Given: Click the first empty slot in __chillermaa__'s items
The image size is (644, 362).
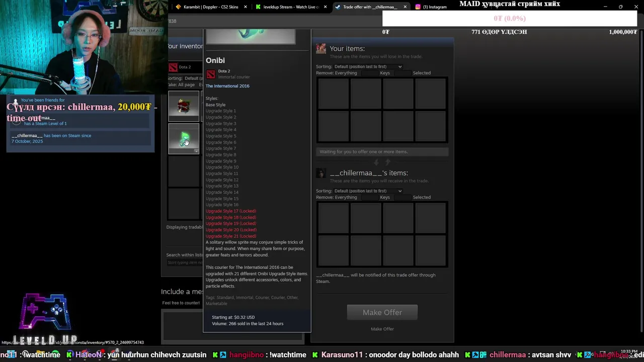Looking at the screenshot, I should (333, 218).
